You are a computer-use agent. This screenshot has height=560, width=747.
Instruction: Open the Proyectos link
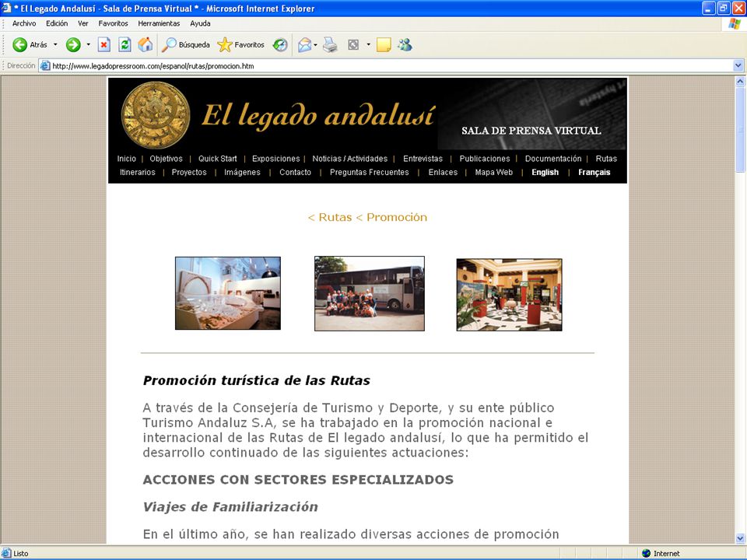pos(189,173)
